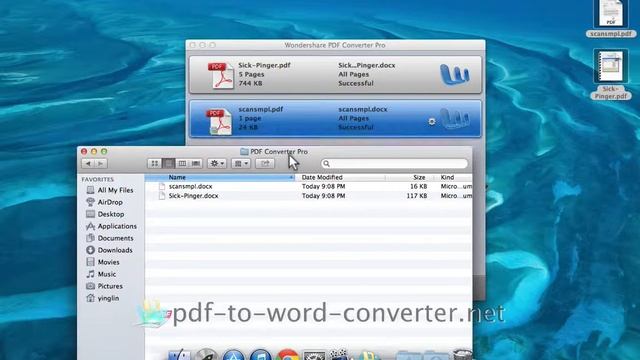This screenshot has height=360, width=640.
Task: Click the Word format icon for Sick-Pinger.pdf
Action: (455, 75)
